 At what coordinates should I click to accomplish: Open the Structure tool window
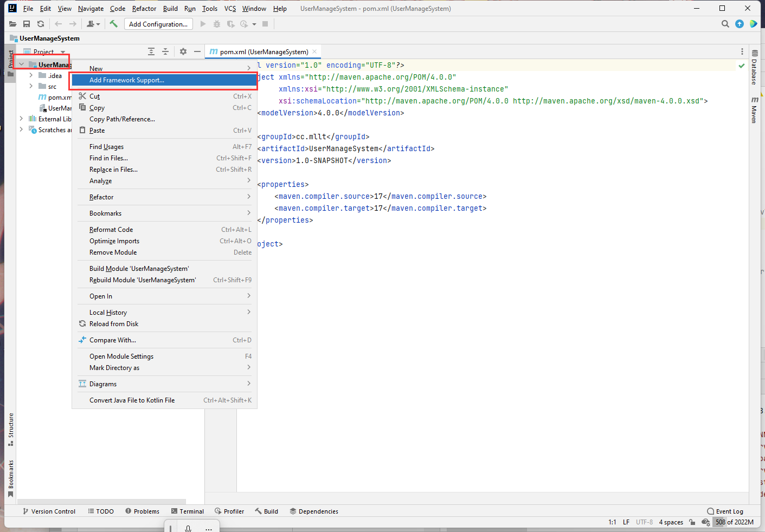pos(10,430)
